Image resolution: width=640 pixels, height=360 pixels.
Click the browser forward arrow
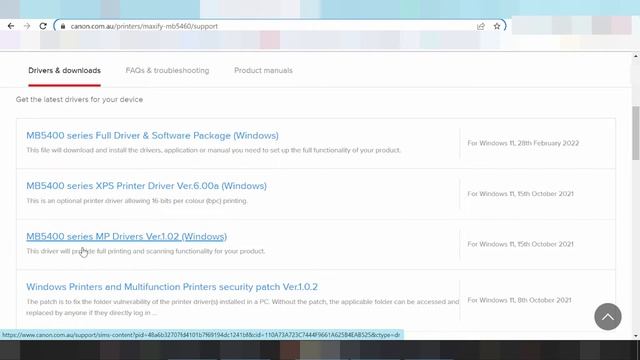point(27,26)
